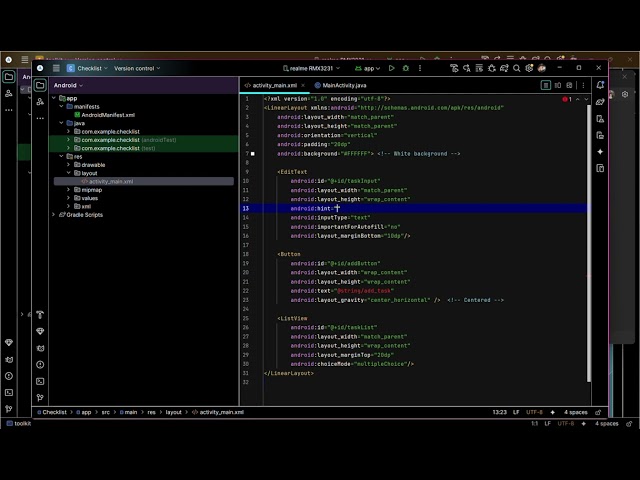This screenshot has width=640, height=480.
Task: Open Running Devices on right sidebar
Action: [x=600, y=136]
